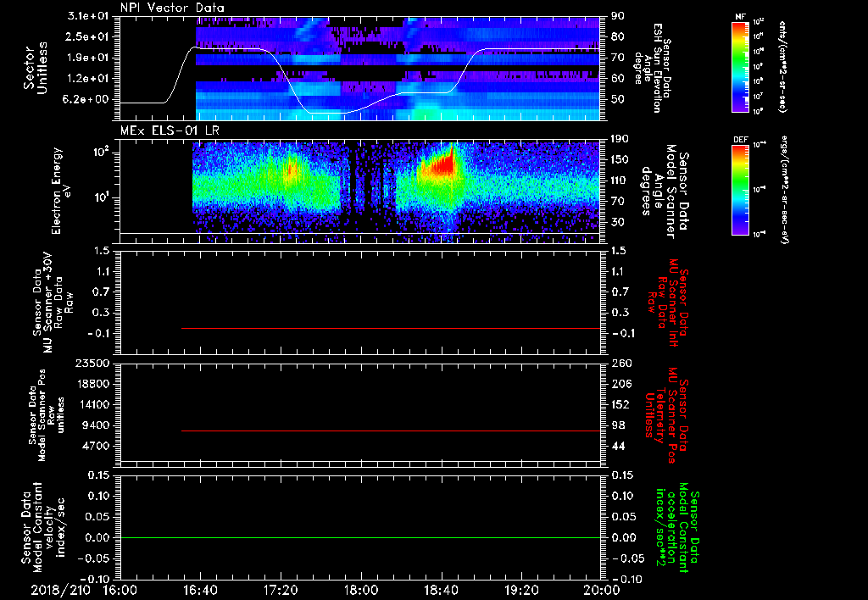Click the red 'MU Scanner Pos Telemetry' label

[x=666, y=415]
